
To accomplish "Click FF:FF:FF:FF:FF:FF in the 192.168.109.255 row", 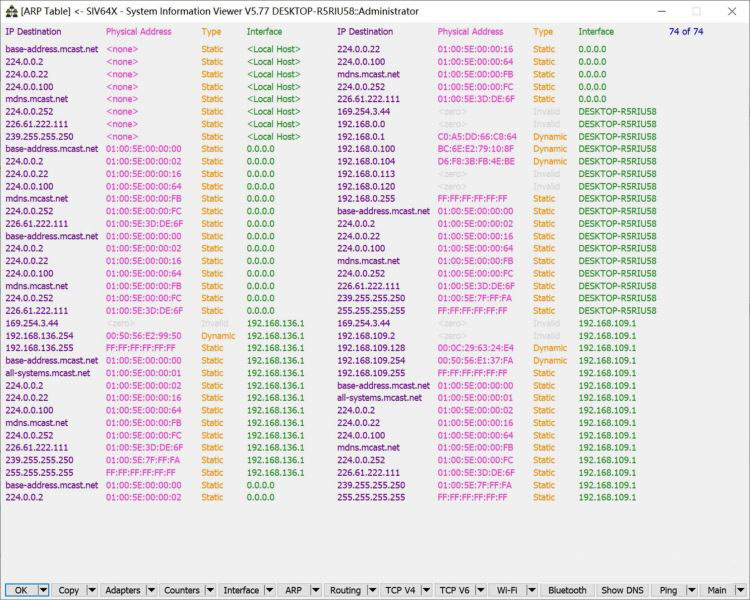I will [x=472, y=373].
